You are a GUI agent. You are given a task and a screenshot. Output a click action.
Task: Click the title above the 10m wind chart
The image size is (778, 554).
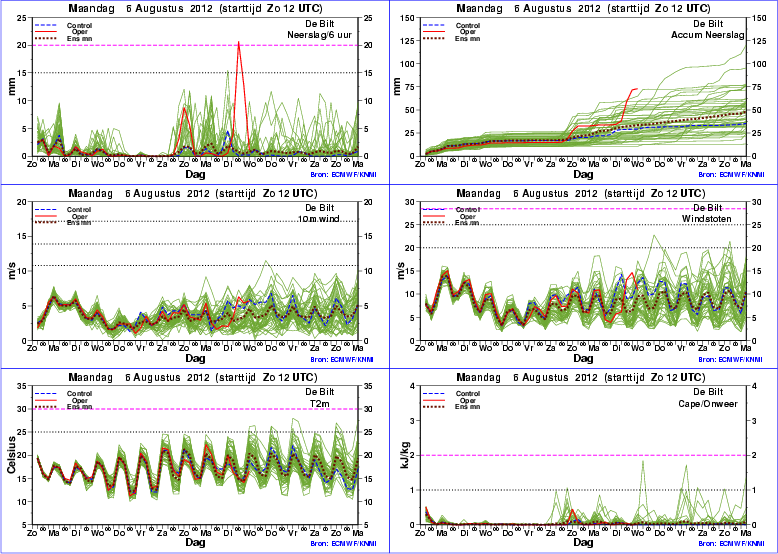(193, 193)
